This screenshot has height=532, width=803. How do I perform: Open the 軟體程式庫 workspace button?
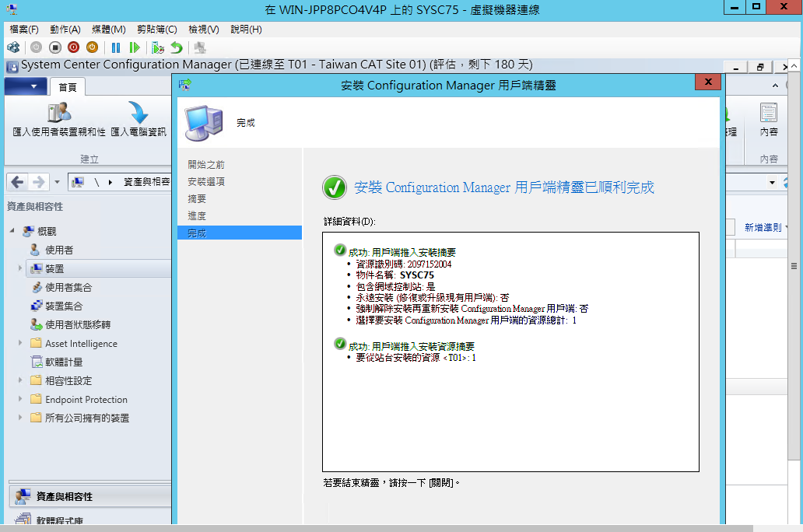click(90, 518)
